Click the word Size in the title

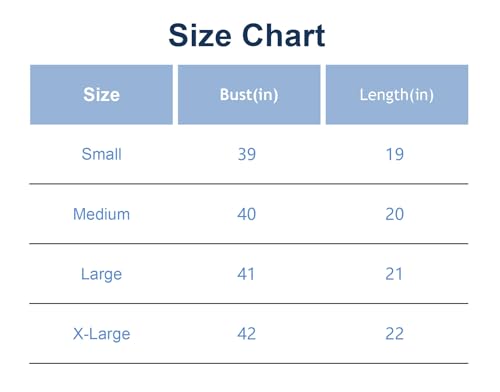(200, 35)
